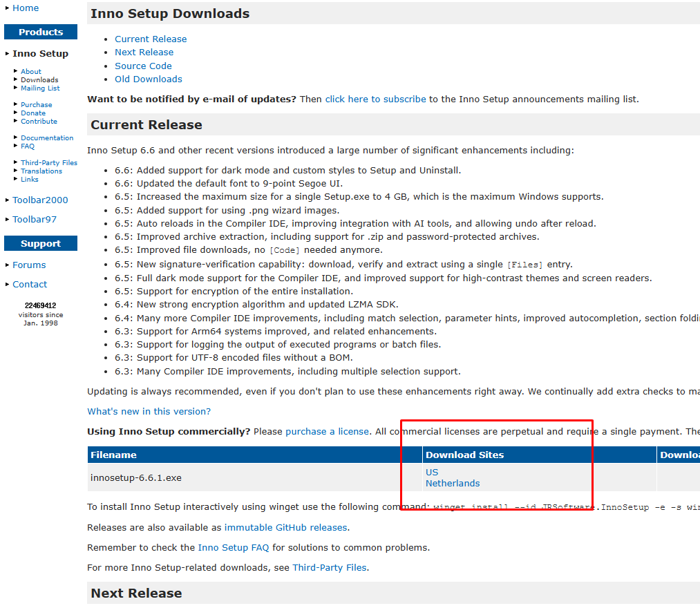700x608 pixels.
Task: Click the dark mode support bullet line
Action: point(287,171)
